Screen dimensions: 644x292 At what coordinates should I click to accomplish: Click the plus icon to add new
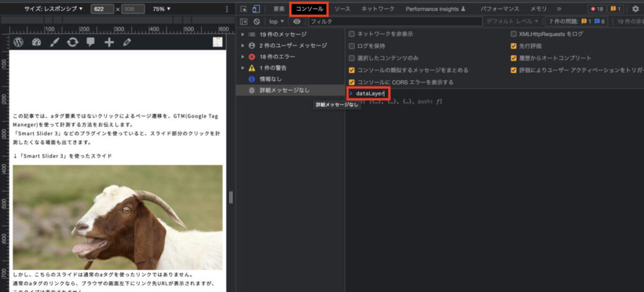pyautogui.click(x=109, y=42)
